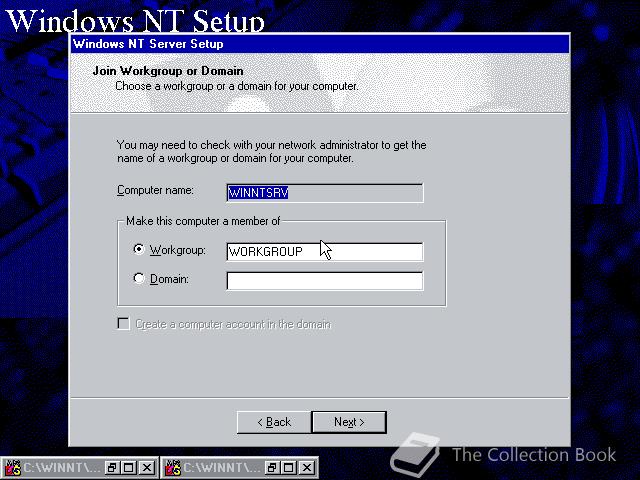Screen dimensions: 640x480
Task: Click the left minimized C:\WINNT window icon
Action: coord(13,468)
